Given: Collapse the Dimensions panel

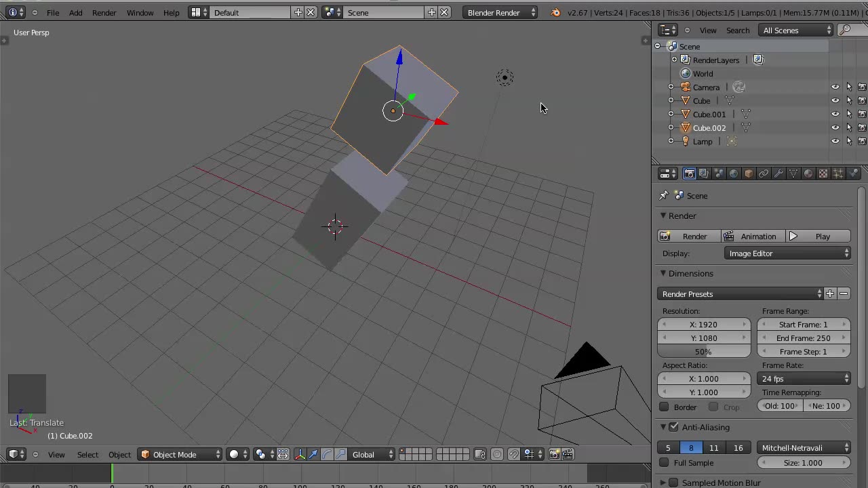Looking at the screenshot, I should pos(663,273).
